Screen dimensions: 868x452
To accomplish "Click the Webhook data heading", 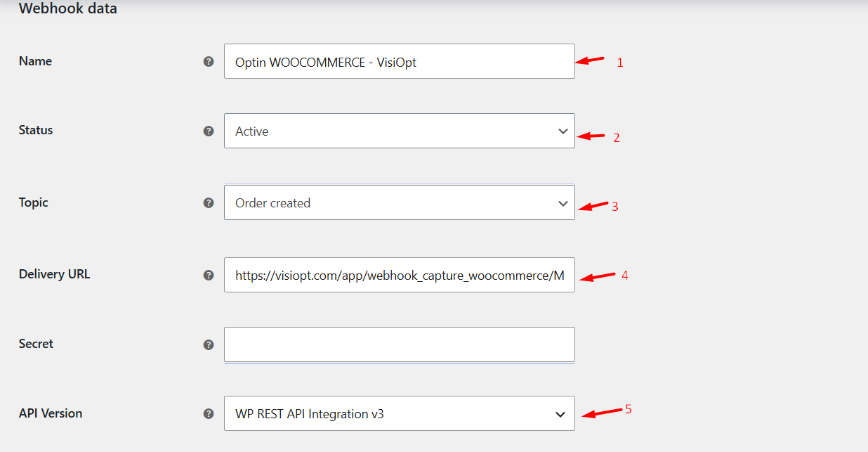I will pos(68,9).
